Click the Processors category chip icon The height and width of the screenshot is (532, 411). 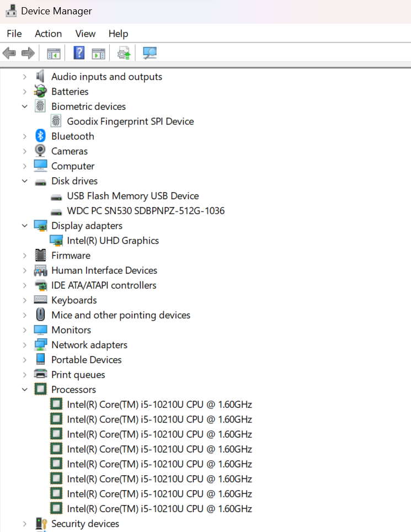coord(40,389)
